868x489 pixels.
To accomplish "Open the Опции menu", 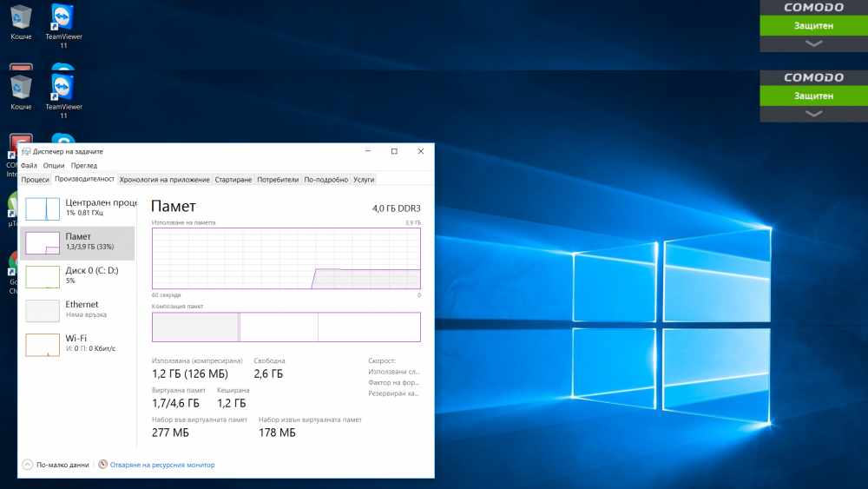I will point(54,165).
